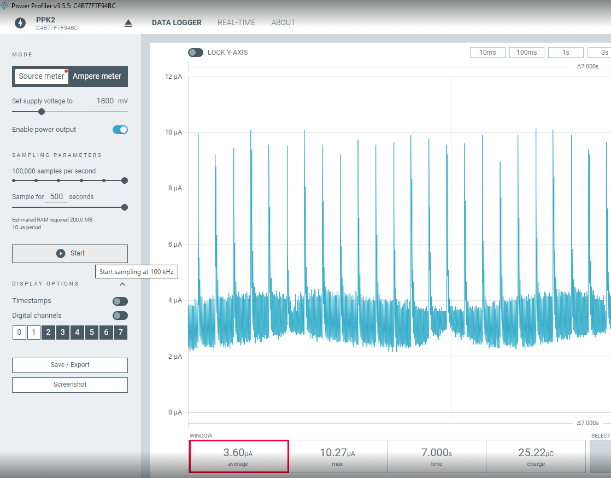Disable the Enable power output switch
The width and height of the screenshot is (611, 478).
pyautogui.click(x=120, y=130)
